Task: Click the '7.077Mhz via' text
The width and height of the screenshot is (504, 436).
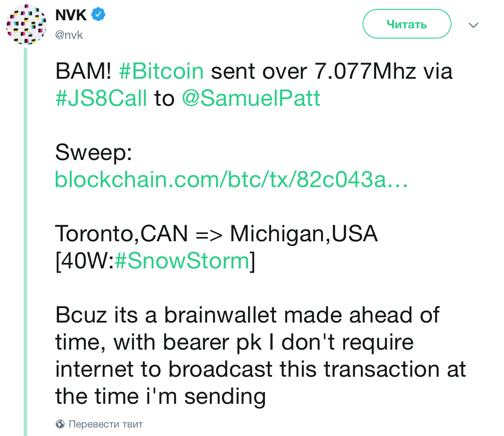Action: pos(383,71)
